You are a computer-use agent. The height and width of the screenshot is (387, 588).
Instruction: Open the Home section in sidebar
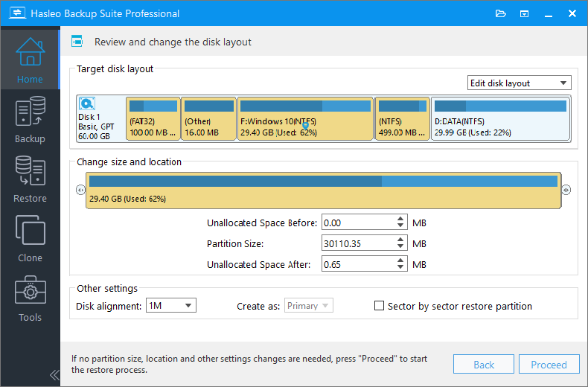click(30, 60)
